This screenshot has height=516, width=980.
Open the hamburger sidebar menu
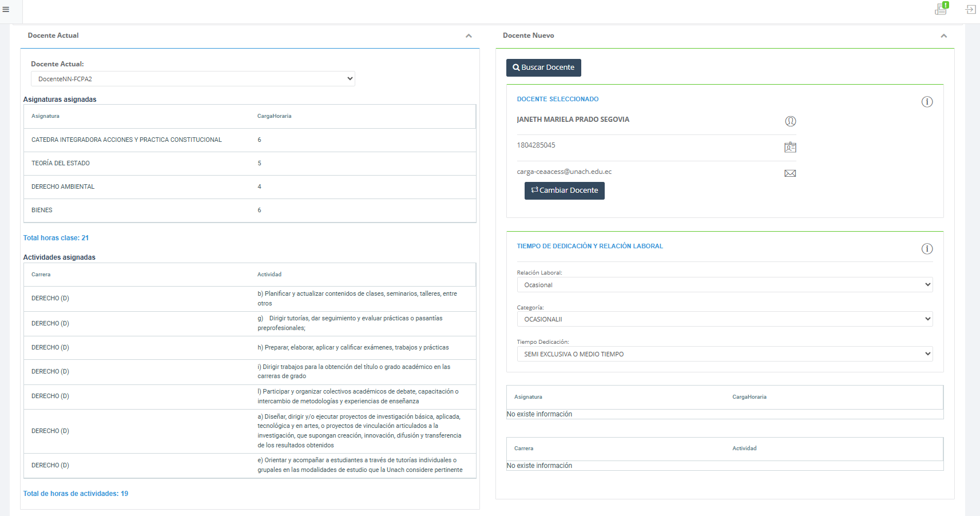6,9
